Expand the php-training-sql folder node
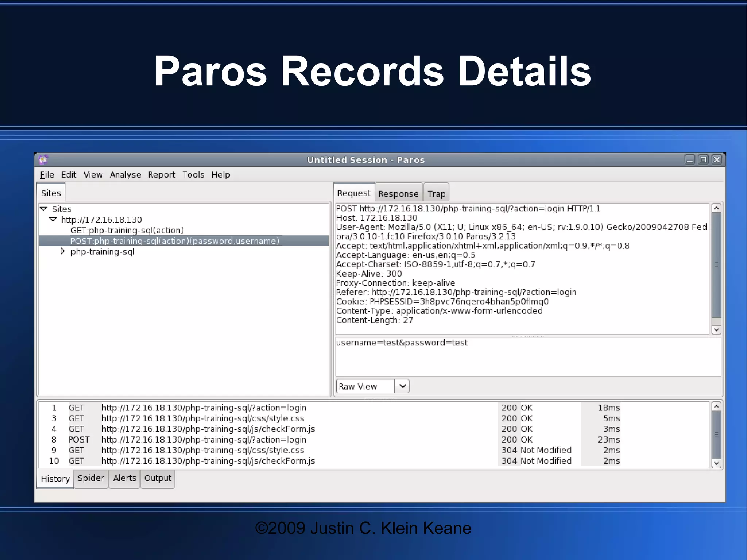Screen dimensions: 747x560 63,251
